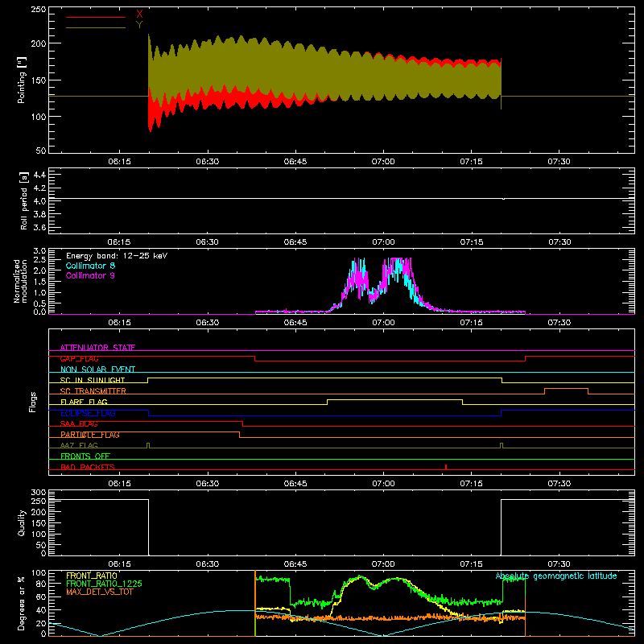Click the 3.6 tick on Roll period axis

click(39, 228)
